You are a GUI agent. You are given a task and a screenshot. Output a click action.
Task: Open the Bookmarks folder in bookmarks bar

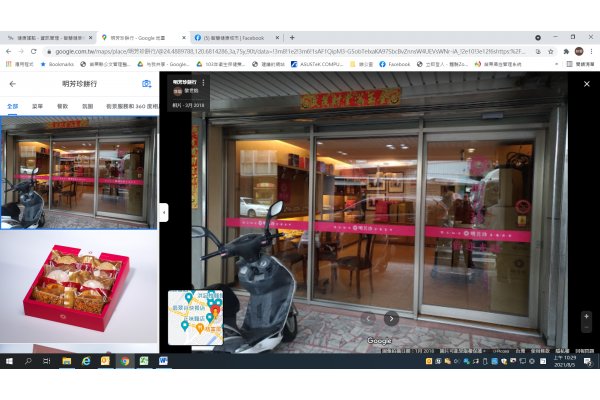57,64
